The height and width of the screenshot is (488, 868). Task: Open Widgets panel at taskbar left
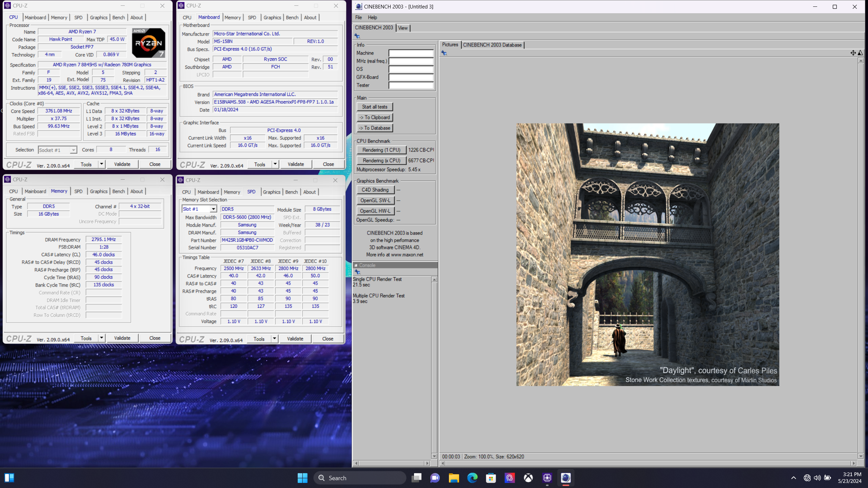pos(9,478)
